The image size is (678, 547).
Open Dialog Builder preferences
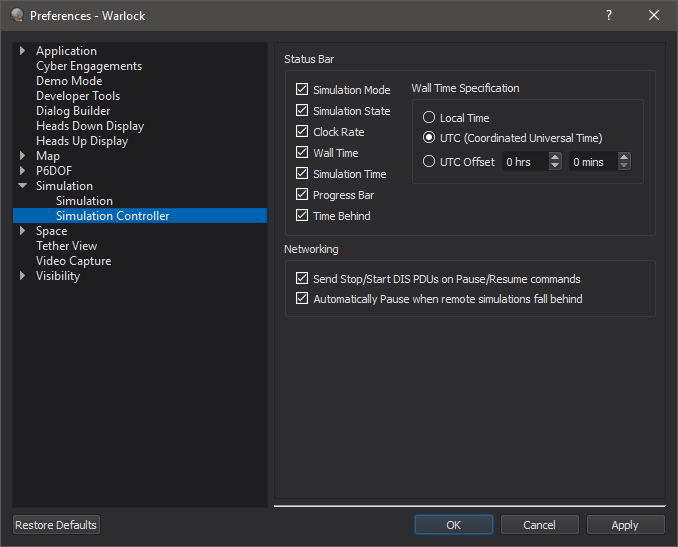73,111
